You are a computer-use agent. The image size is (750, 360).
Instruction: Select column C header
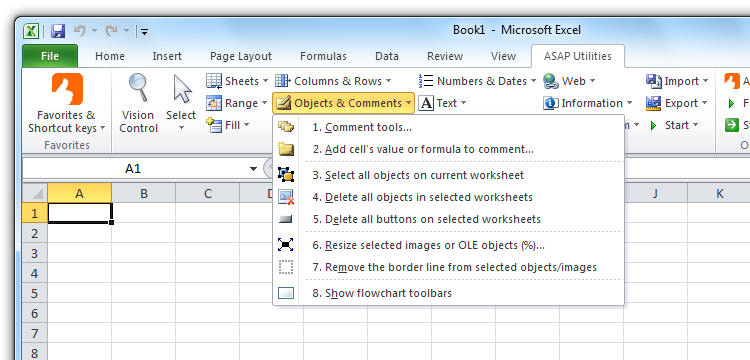pos(208,193)
